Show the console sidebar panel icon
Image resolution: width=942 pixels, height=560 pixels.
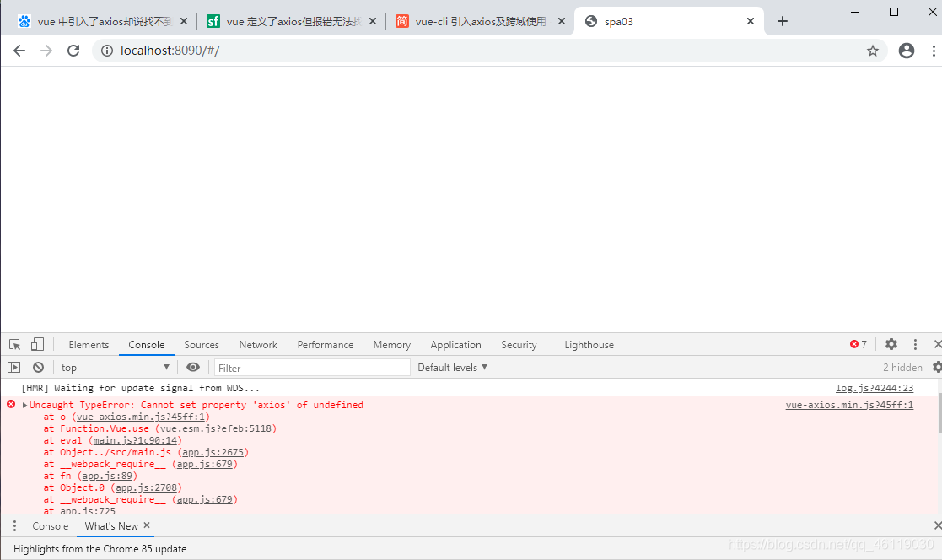(x=14, y=368)
